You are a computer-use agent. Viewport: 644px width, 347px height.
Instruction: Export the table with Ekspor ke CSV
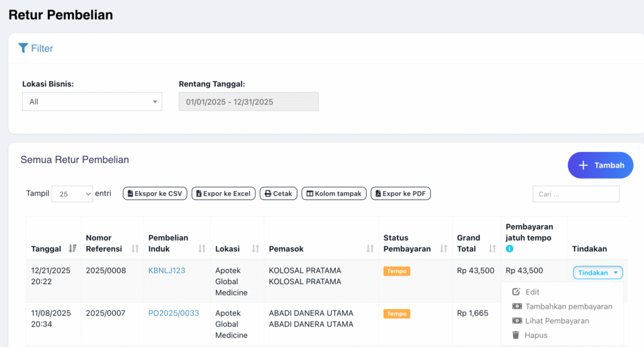(x=154, y=194)
